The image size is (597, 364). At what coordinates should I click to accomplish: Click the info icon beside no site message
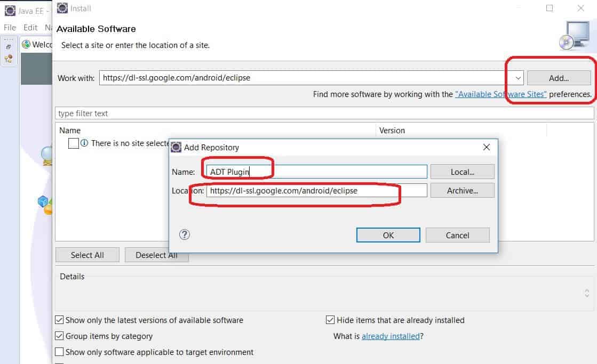click(84, 143)
